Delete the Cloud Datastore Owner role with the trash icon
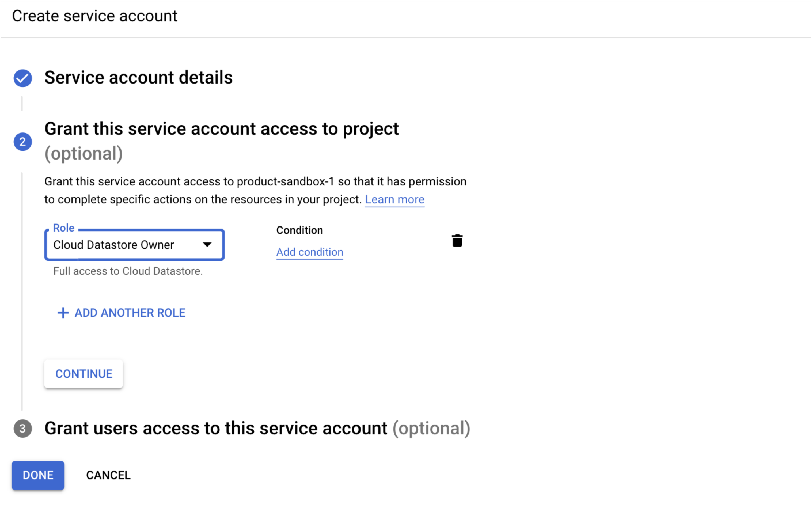Viewport: 812px width, 523px height. (457, 240)
